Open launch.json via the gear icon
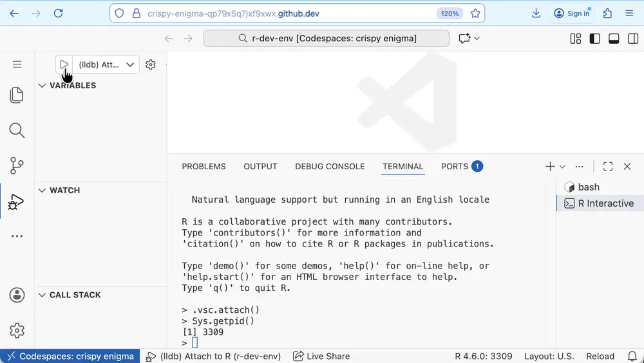 point(151,64)
